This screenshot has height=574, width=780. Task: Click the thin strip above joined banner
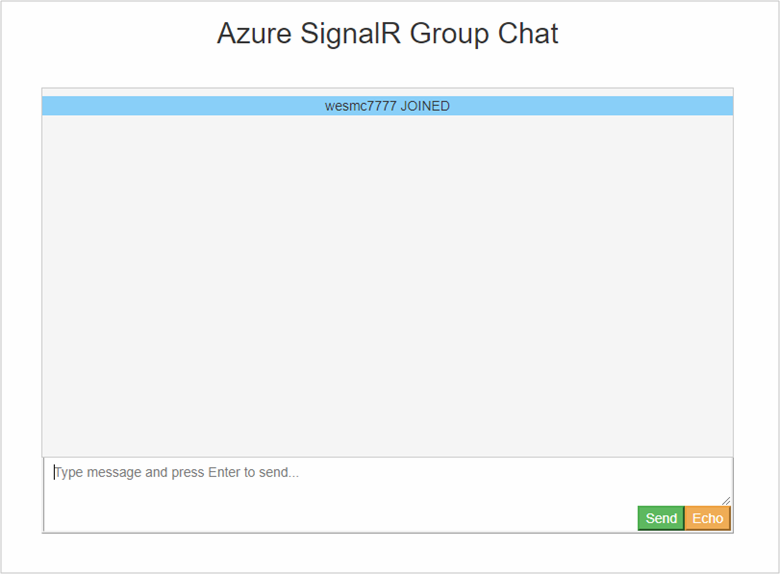[388, 93]
